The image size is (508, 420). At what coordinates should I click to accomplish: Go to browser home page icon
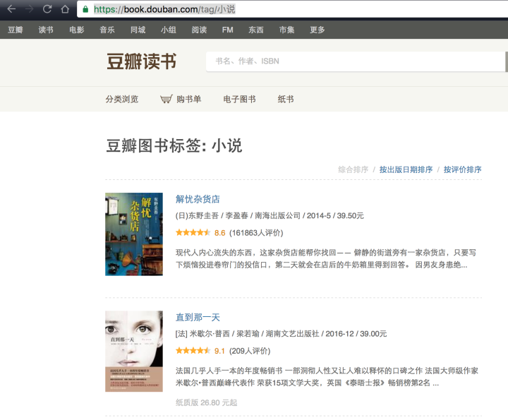pos(65,9)
